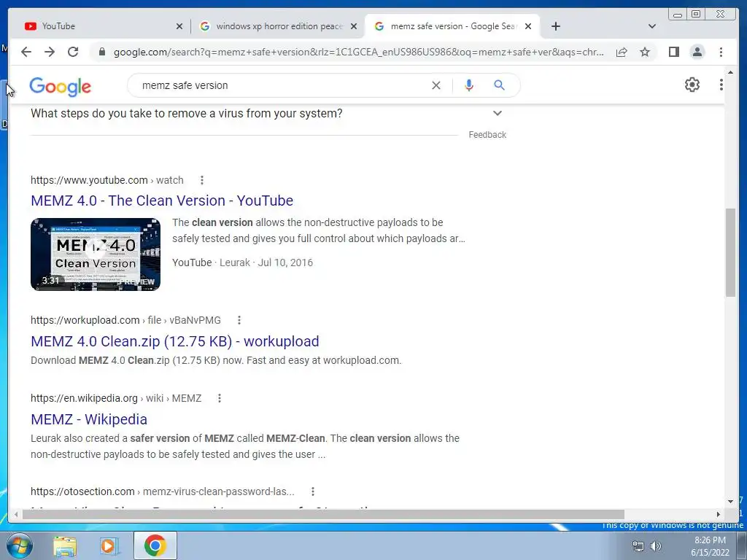747x560 pixels.
Task: Start voice search with the microphone icon
Action: [469, 85]
